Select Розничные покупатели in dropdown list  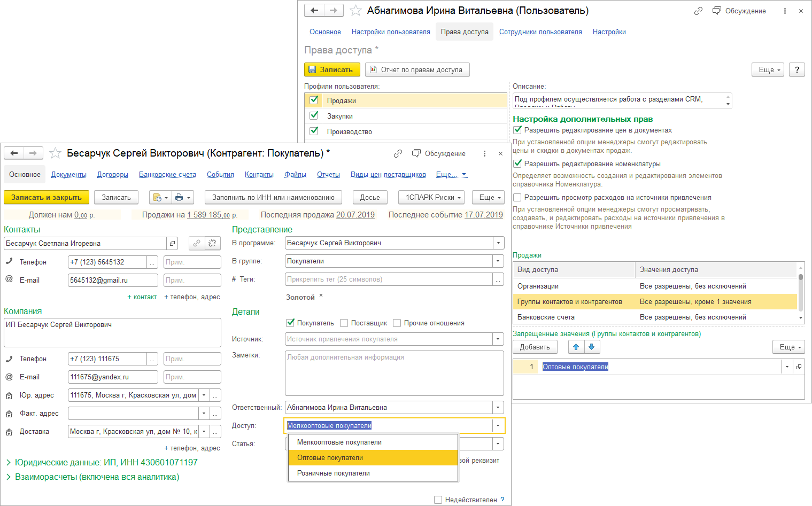click(373, 473)
